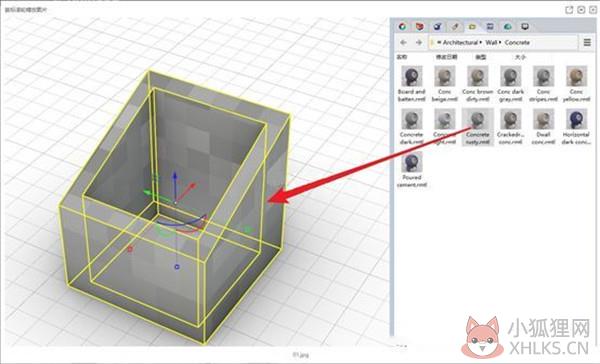Select Cracked conc.rmtl material
600x364 pixels.
tap(510, 126)
